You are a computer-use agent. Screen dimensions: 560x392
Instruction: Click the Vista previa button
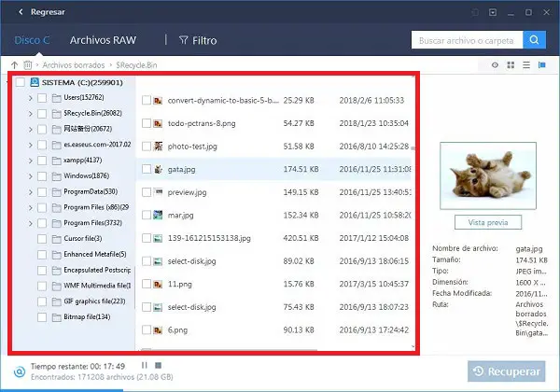[488, 222]
